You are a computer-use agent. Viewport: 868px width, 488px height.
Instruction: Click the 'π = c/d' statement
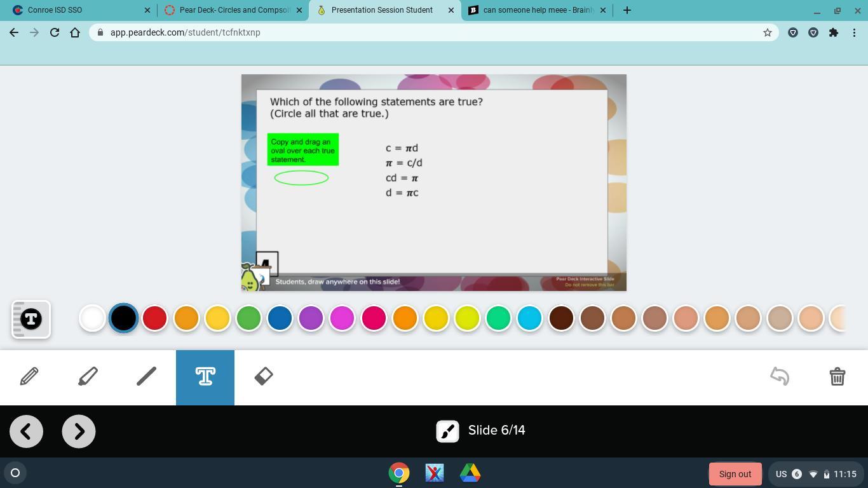click(x=403, y=163)
